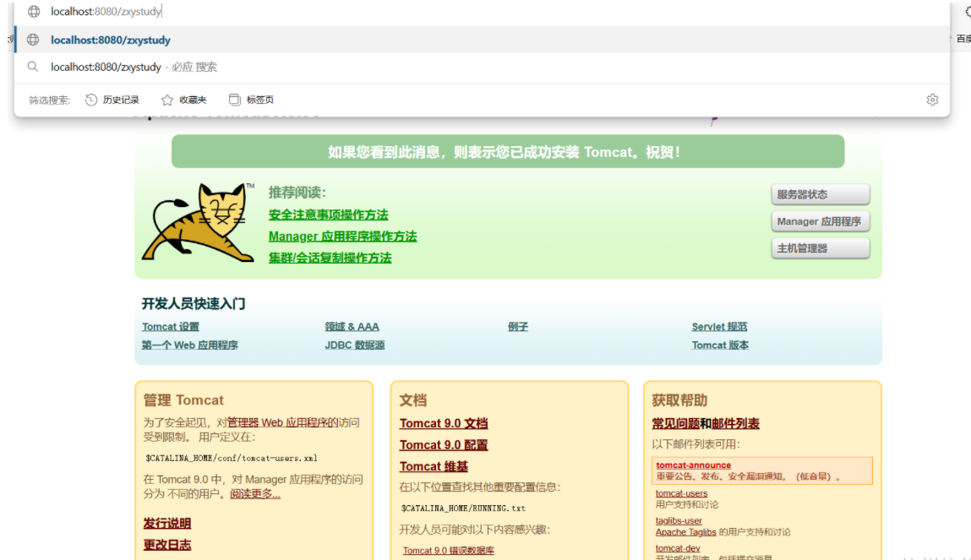Open the tomcat-dev mailing list link

pyautogui.click(x=678, y=548)
